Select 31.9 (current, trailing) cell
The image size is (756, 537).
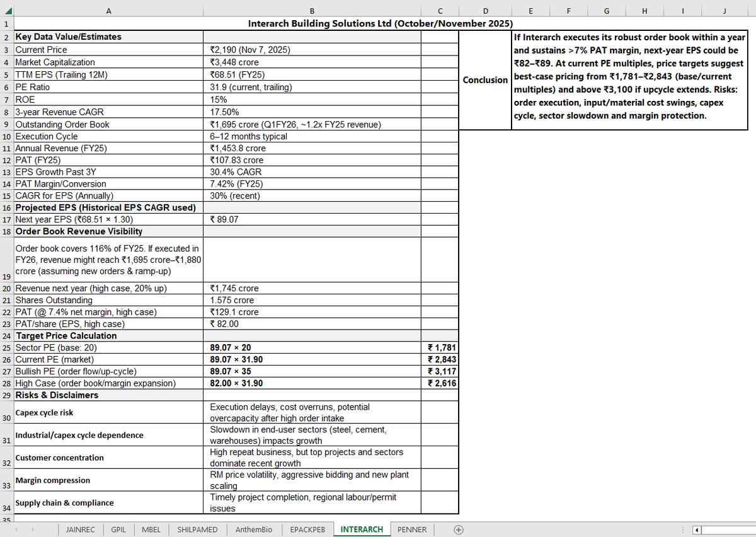coord(312,87)
